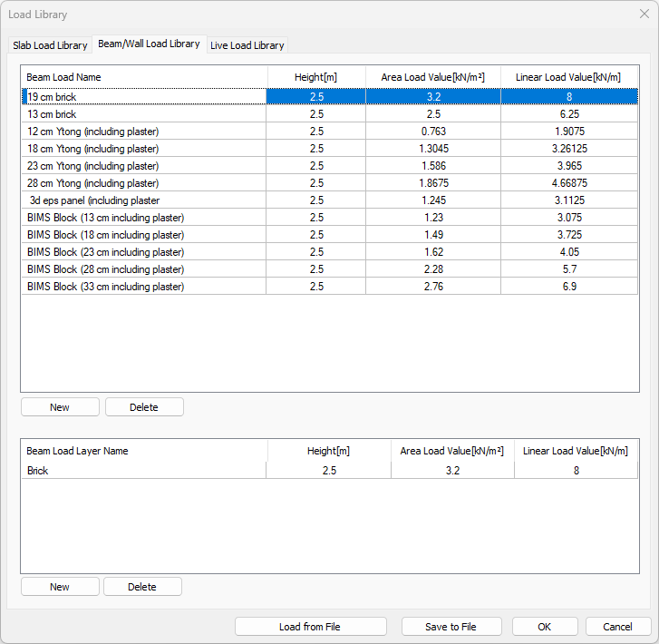
Task: Click Delete under the beam load table
Action: 144,407
